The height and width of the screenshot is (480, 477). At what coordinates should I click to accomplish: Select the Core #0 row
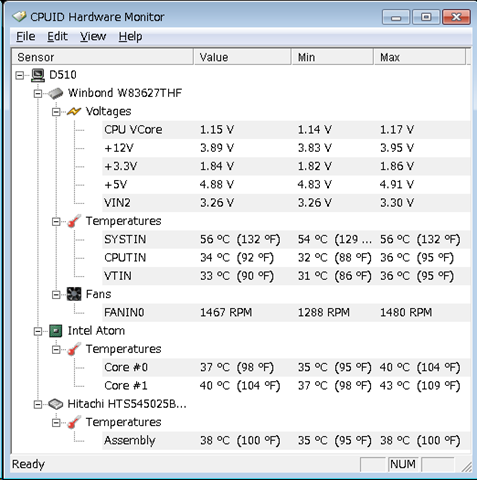[x=286, y=367]
